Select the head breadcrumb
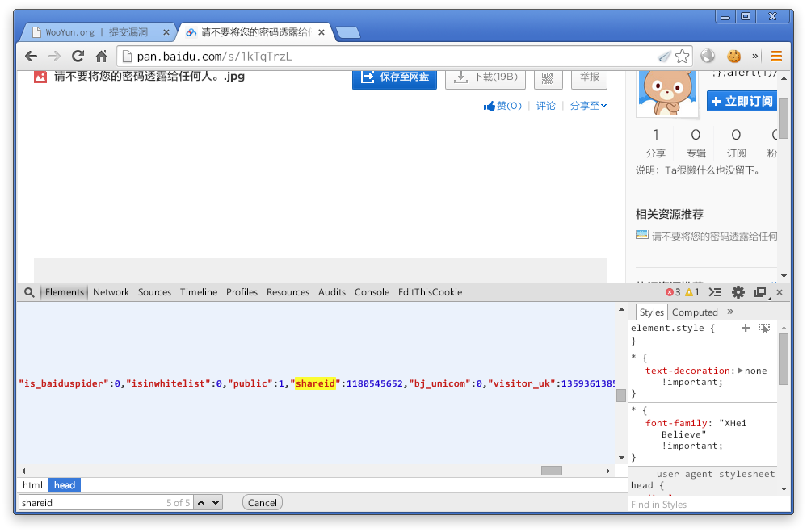The image size is (807, 532). [65, 485]
